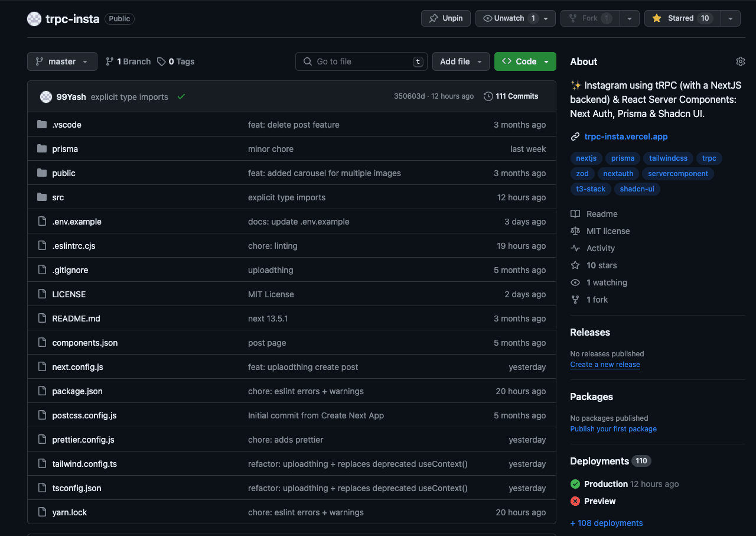Open the green Code dropdown
Viewport: 756px width, 536px height.
tap(525, 61)
